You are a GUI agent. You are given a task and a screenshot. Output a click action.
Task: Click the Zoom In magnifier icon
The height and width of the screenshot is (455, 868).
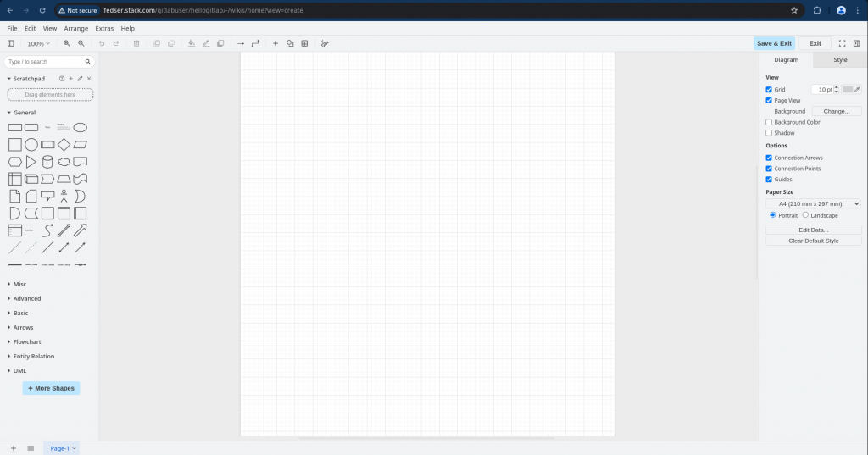pyautogui.click(x=68, y=43)
